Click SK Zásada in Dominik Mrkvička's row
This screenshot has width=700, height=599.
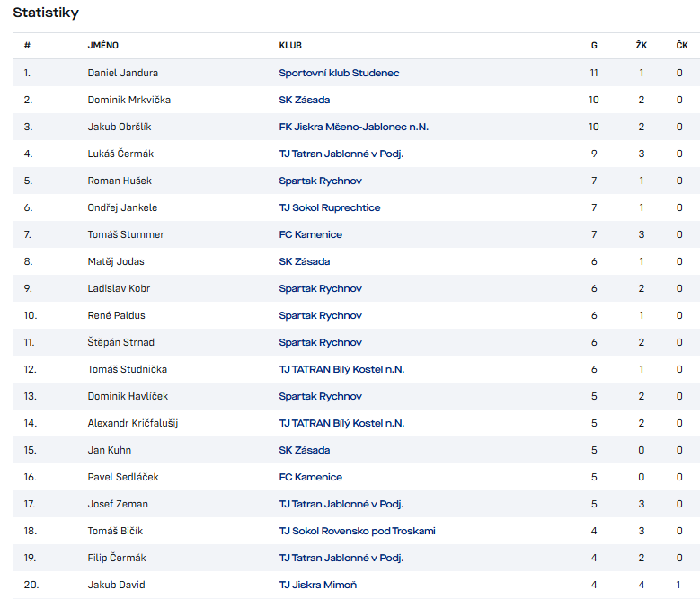tap(304, 100)
